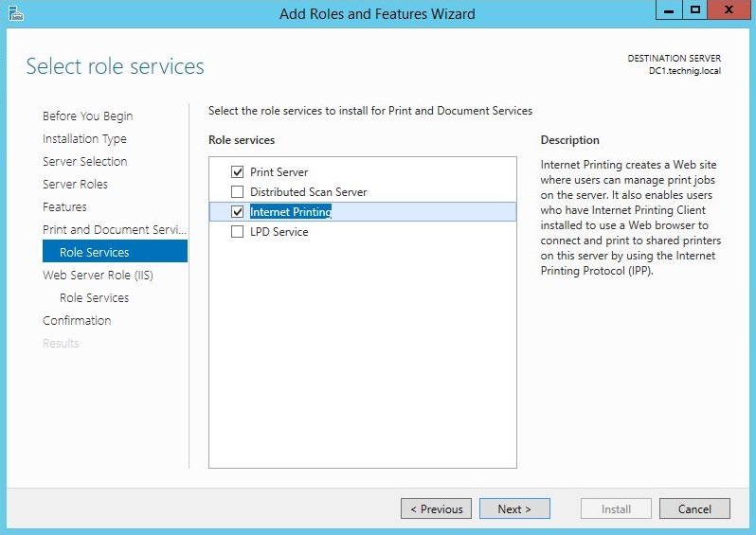
Task: Jump to the Confirmation step
Action: (x=77, y=321)
